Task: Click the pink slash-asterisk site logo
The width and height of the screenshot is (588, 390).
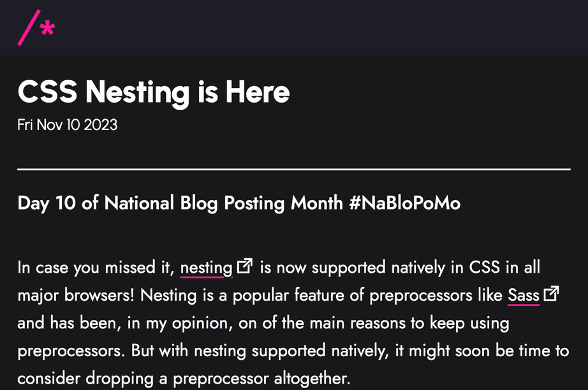Action: 36,28
